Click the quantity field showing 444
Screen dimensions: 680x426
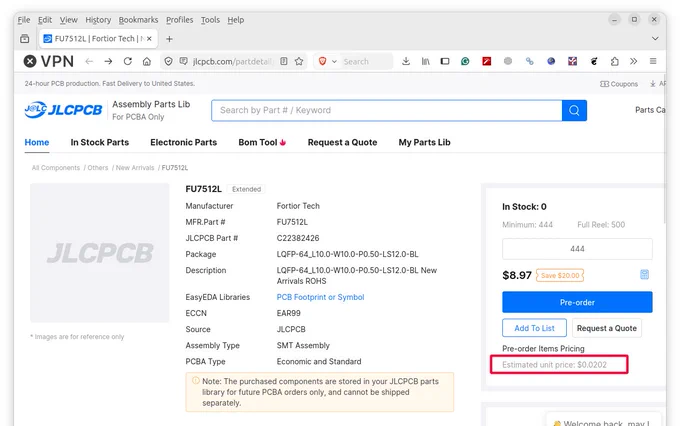[577, 249]
